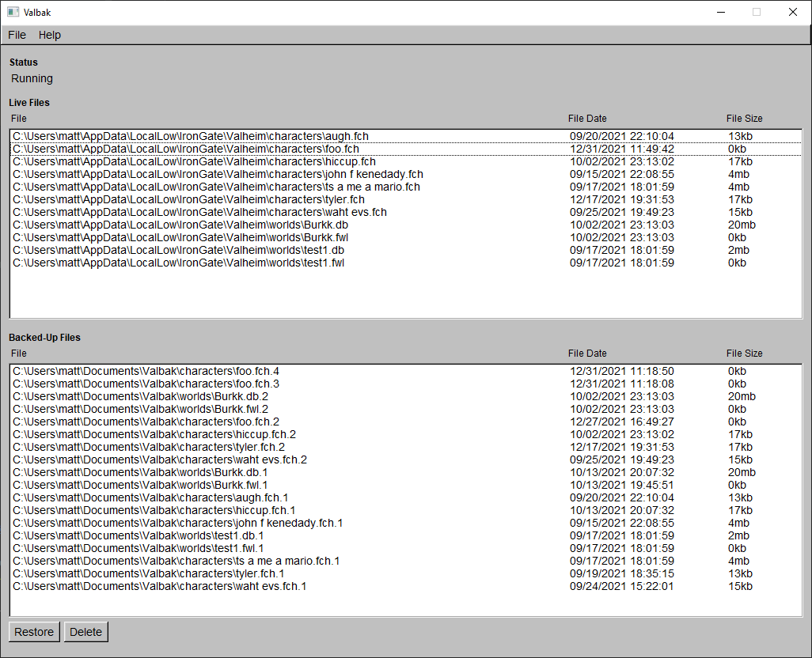812x658 pixels.
Task: Select backup foo.fch.3
Action: 406,384
